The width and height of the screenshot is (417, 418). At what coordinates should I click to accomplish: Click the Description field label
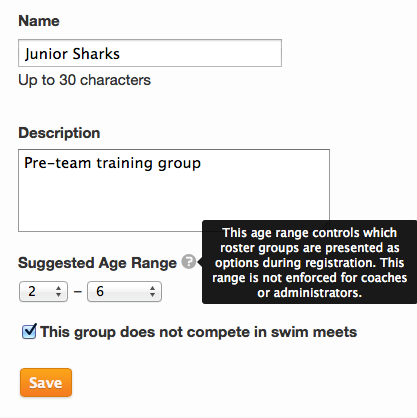pos(59,133)
